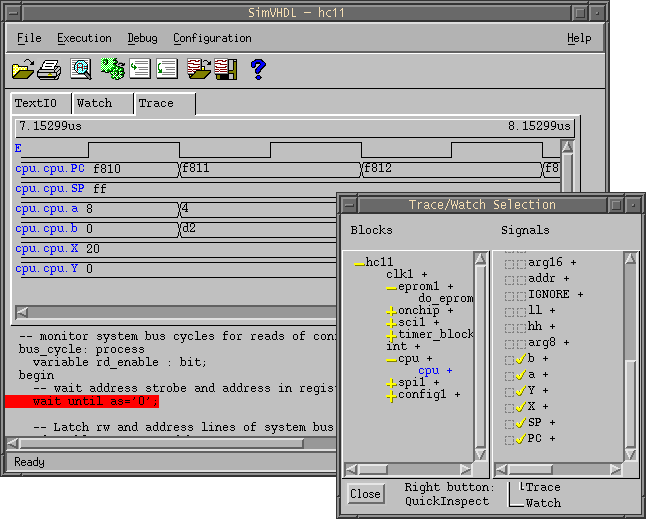This screenshot has height=519, width=646.
Task: Expand the config1 block node
Action: coord(390,395)
